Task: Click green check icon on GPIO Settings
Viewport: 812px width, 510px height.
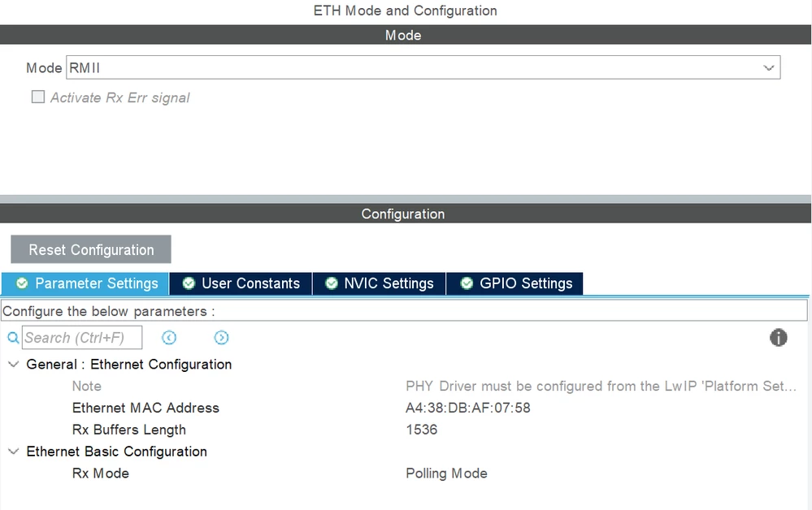Action: click(x=467, y=283)
